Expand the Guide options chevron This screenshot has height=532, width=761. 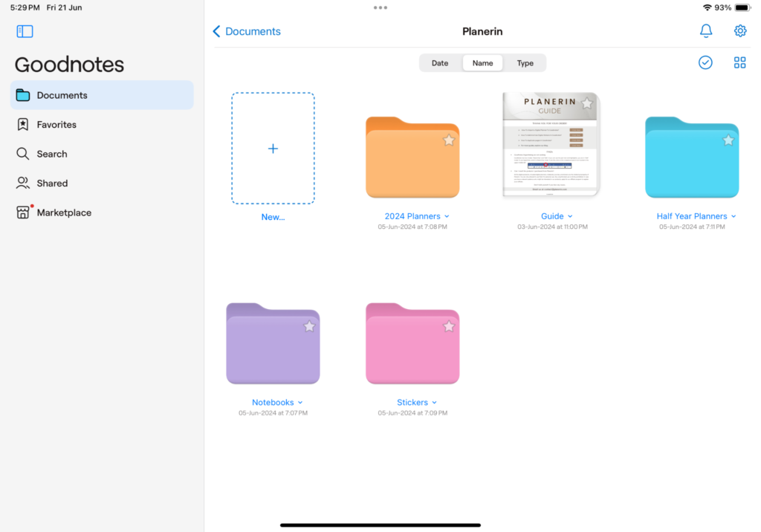pos(570,216)
